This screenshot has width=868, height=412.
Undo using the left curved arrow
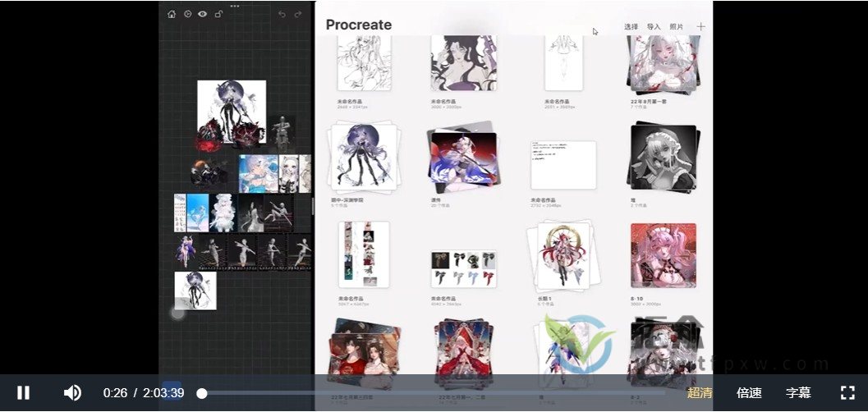tap(282, 15)
